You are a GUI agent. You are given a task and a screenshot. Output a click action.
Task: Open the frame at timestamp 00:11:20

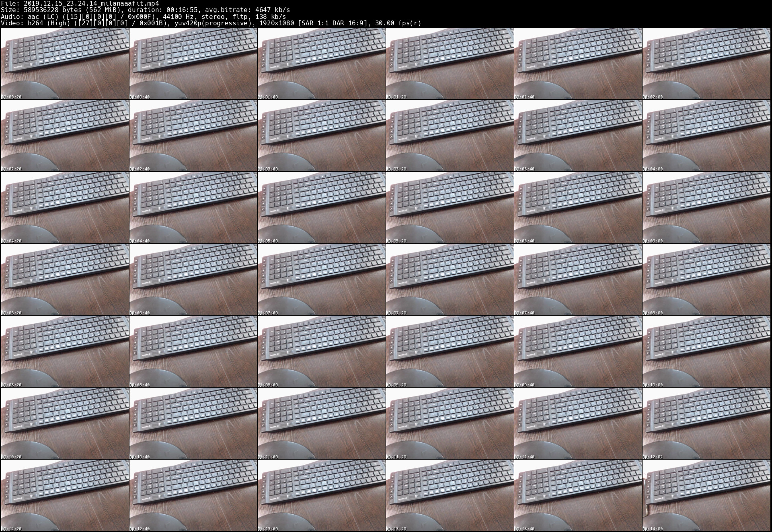[x=450, y=423]
